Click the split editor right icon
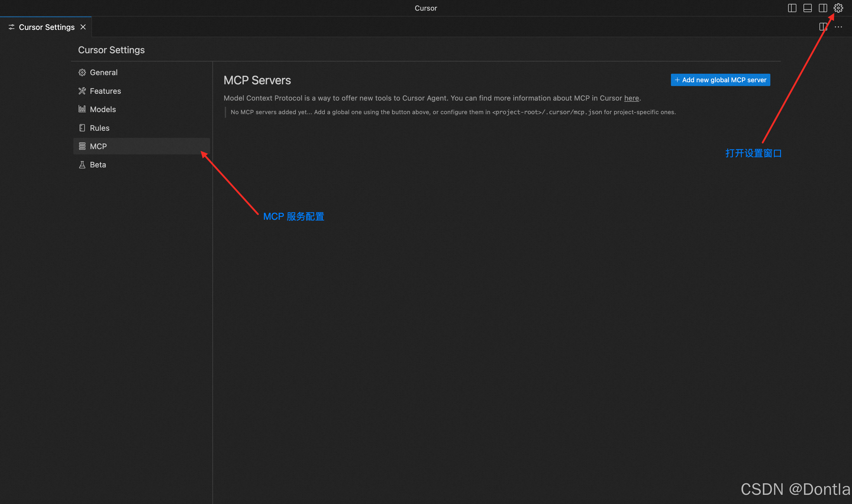852x504 pixels. [823, 27]
